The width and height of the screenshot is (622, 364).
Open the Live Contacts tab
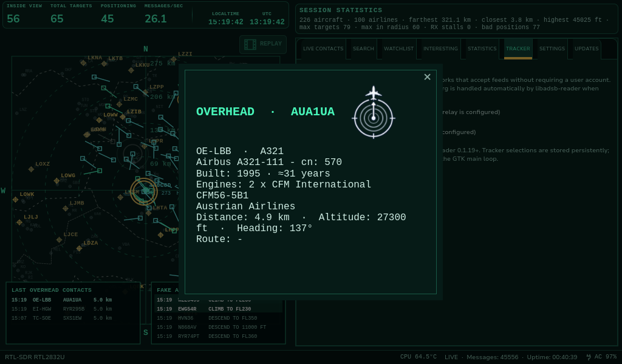(323, 49)
